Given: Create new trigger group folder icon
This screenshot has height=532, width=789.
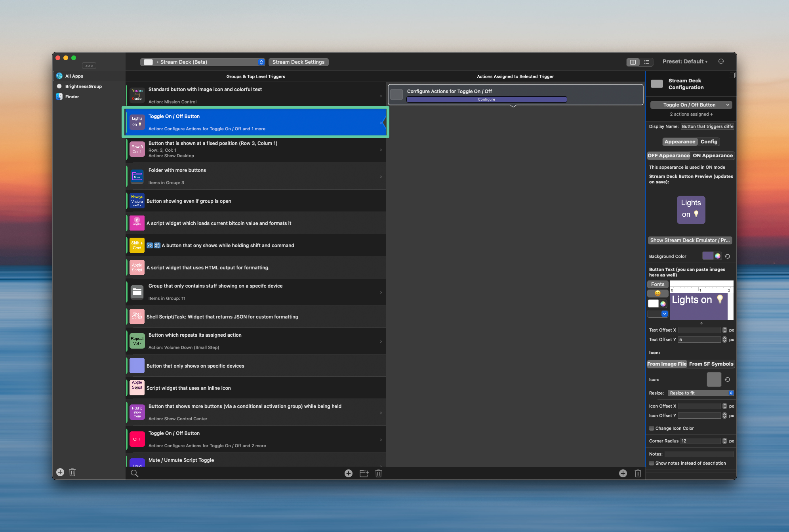Looking at the screenshot, I should click(x=364, y=473).
